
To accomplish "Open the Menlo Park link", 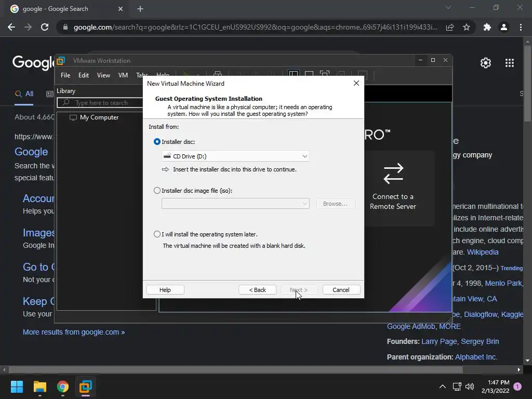I will (x=503, y=283).
